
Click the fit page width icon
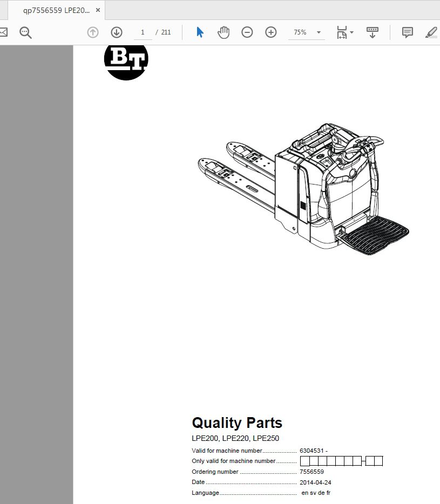[342, 32]
